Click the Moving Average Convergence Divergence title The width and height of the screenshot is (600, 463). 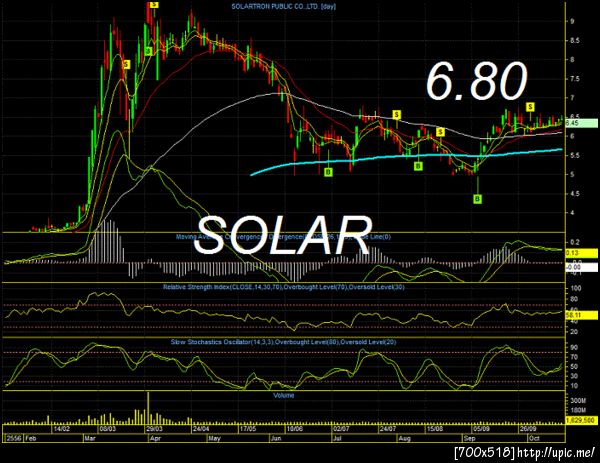coord(284,237)
